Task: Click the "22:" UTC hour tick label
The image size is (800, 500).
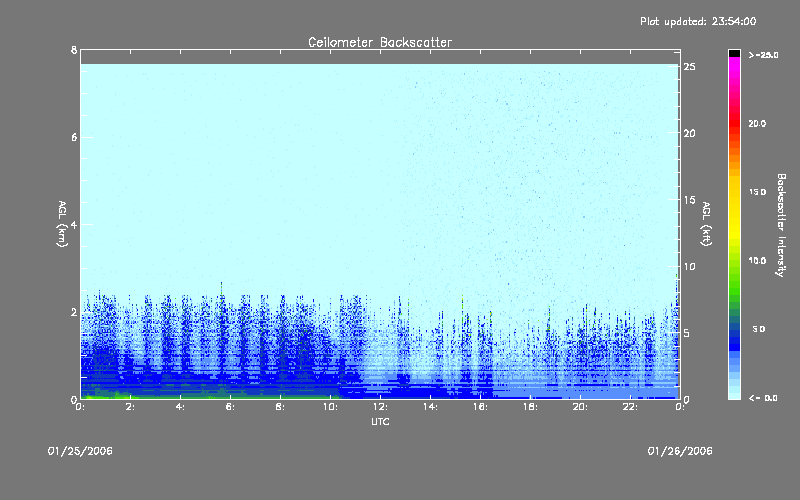Action: 630,407
